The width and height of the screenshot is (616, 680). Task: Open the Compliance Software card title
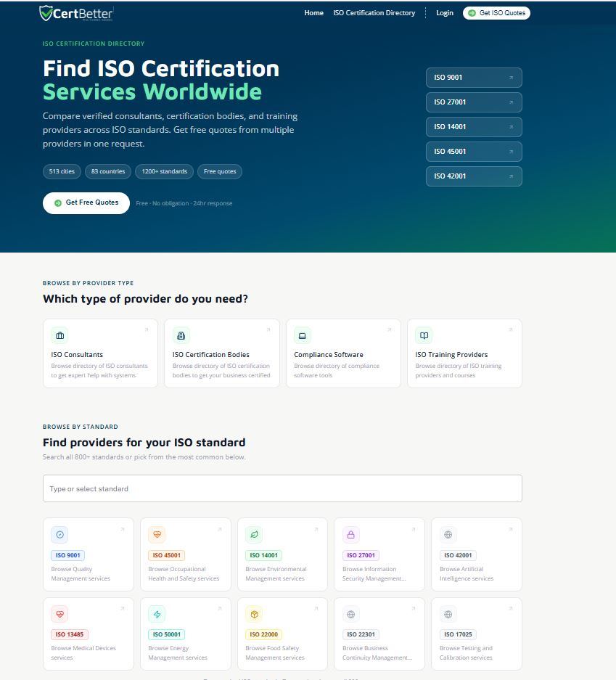(329, 355)
